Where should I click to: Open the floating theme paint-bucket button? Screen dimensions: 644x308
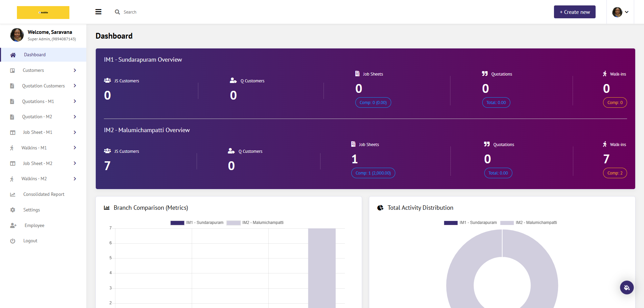pos(627,288)
